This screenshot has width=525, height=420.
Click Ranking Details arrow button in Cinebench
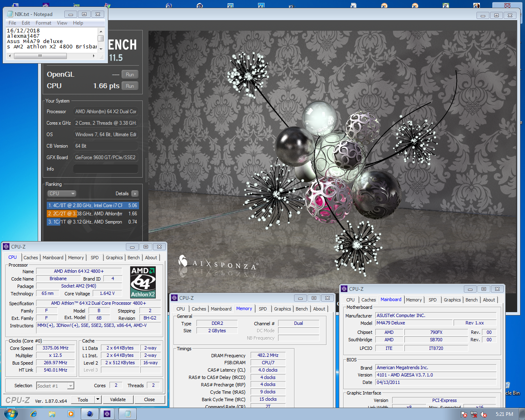(135, 194)
